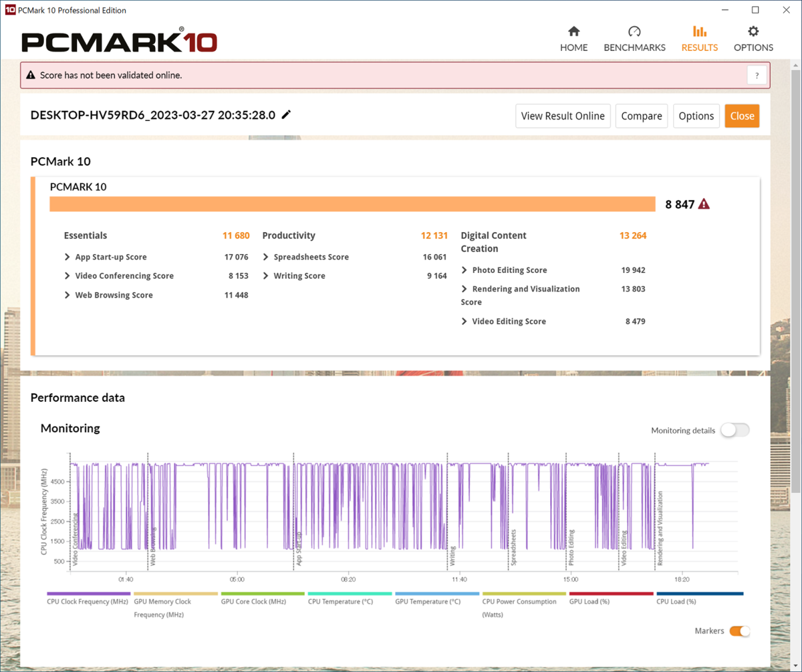Click the Rendering and Visualization chart marker
Image resolution: width=802 pixels, height=672 pixels.
660,529
